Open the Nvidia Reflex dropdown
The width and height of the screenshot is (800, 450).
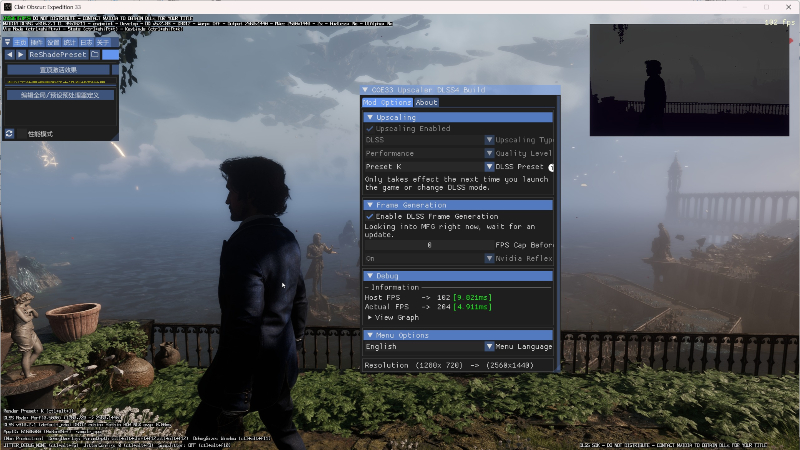click(429, 259)
